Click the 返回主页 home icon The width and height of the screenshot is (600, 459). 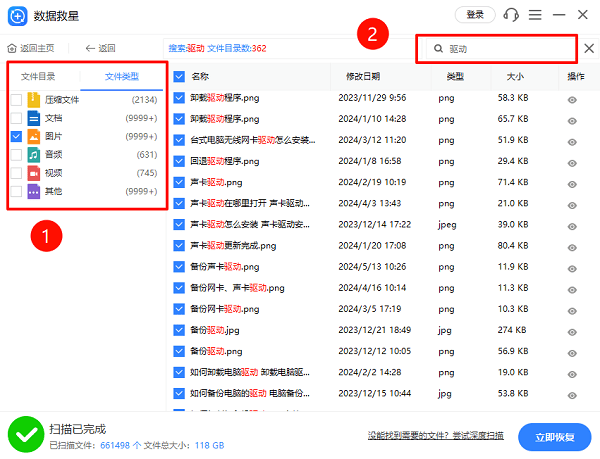click(x=12, y=48)
